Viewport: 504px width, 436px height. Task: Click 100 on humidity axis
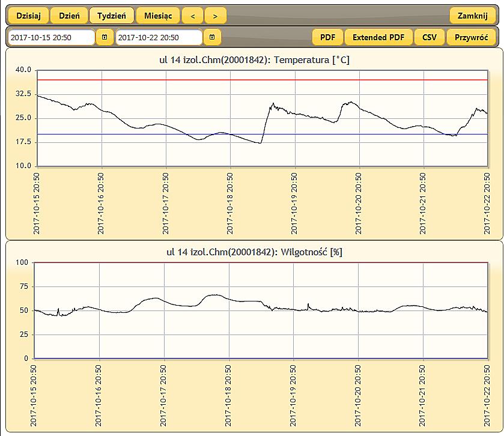pos(22,262)
